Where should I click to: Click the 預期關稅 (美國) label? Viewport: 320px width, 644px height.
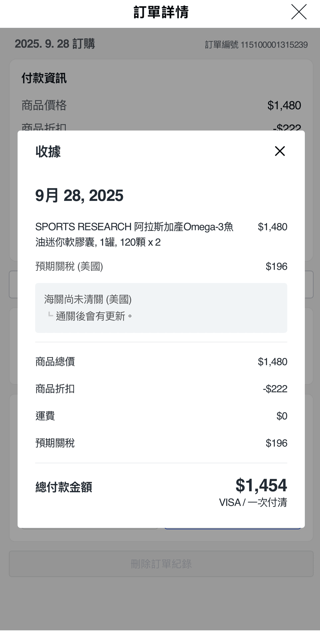click(69, 266)
